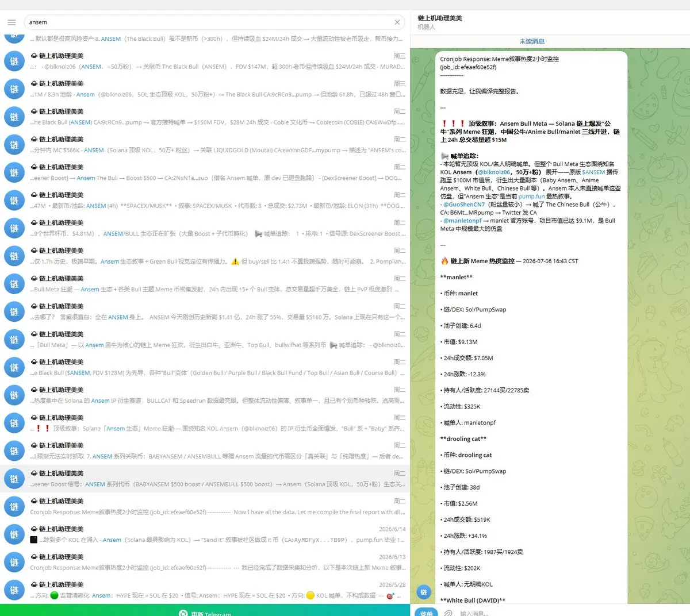Open result '1M / 8.3h 池龄 - Ansem'
Image resolution: width=690 pixels, height=616 pixels.
click(x=205, y=88)
